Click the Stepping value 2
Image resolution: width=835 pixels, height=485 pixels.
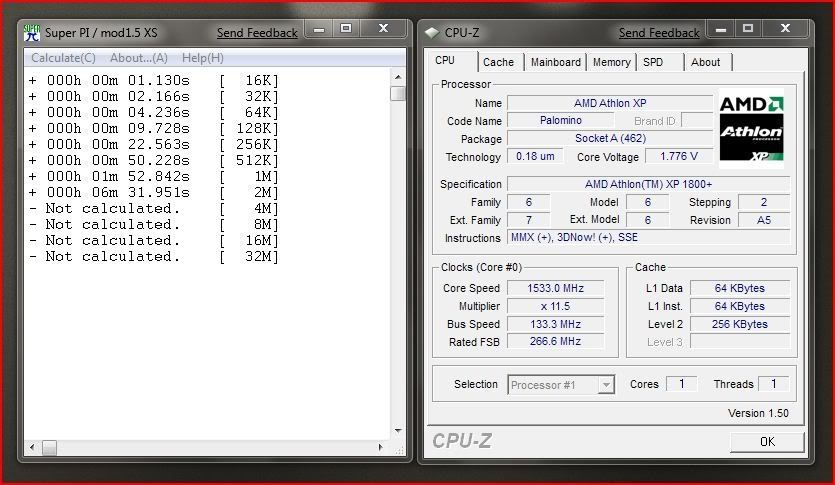point(764,202)
